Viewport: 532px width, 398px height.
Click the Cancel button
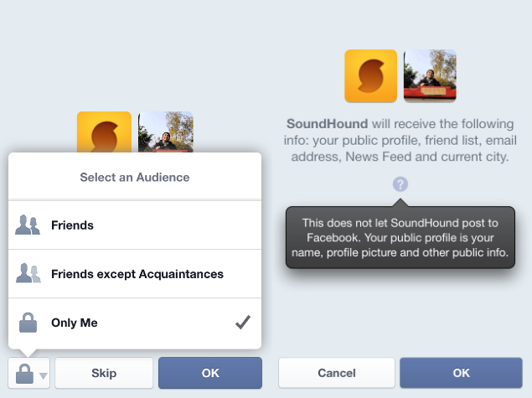337,373
